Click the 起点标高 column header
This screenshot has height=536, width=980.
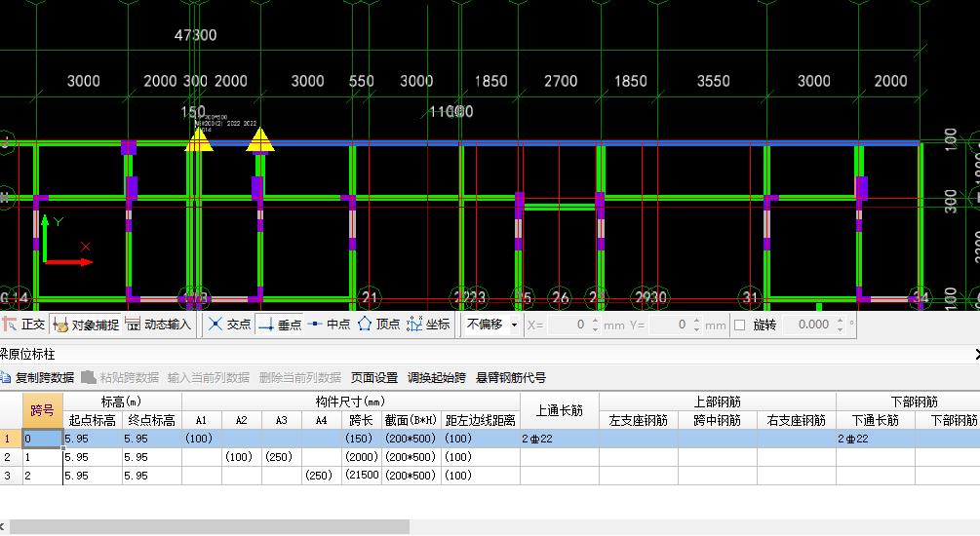click(93, 420)
